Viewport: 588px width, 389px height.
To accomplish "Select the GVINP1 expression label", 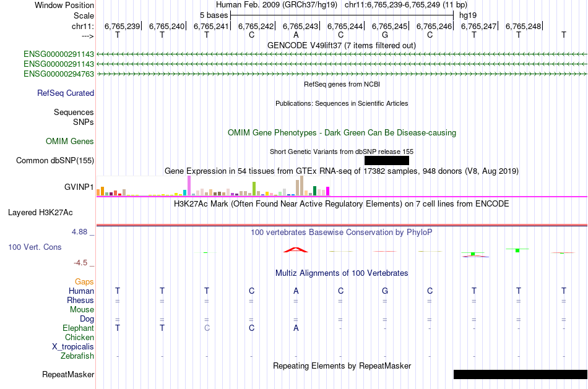I will pos(79,187).
